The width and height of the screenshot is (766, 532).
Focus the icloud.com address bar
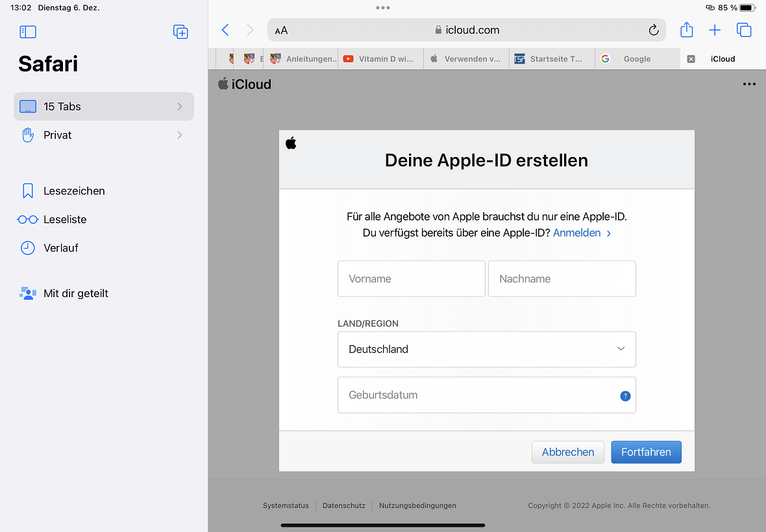click(x=467, y=30)
